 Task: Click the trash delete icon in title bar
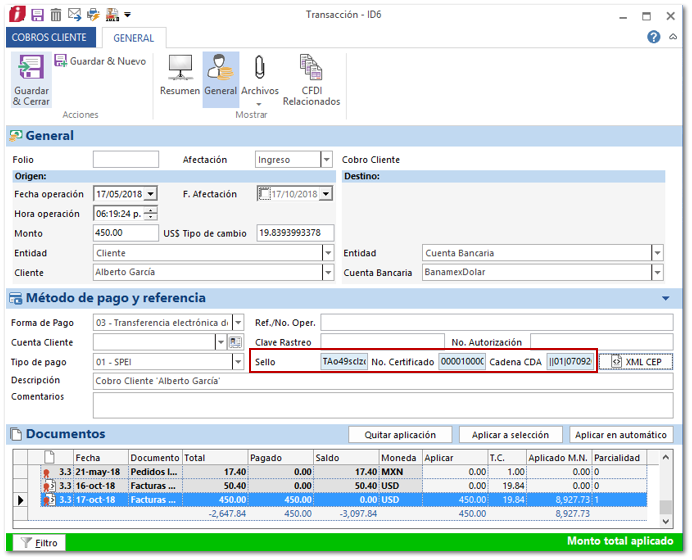[x=56, y=15]
